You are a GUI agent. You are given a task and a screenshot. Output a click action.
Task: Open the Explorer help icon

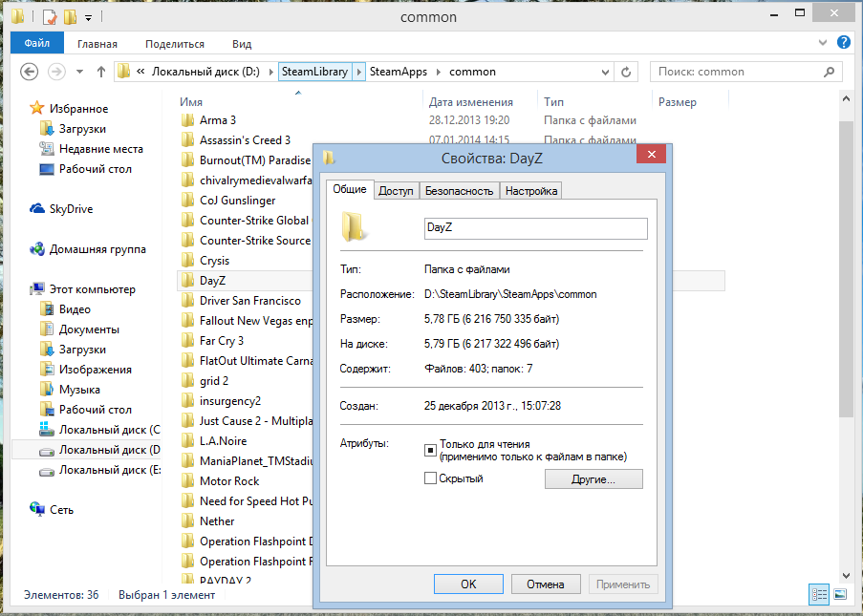pos(844,42)
